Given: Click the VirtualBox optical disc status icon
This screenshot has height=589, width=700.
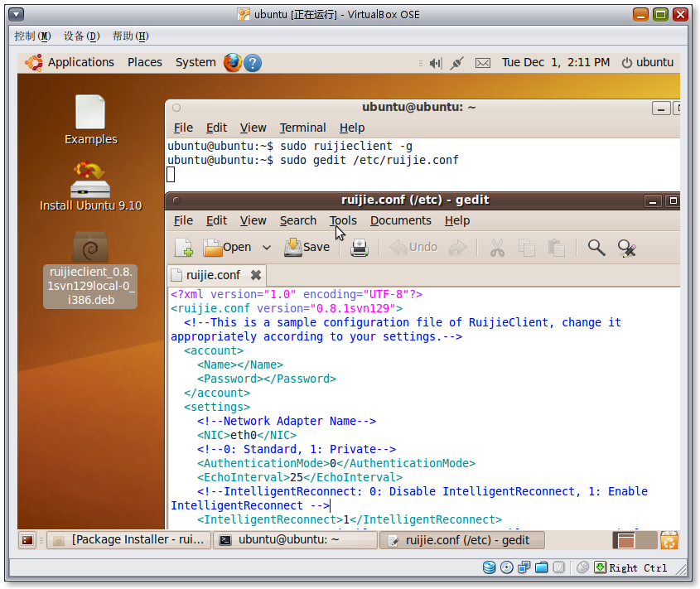Looking at the screenshot, I should pyautogui.click(x=507, y=567).
